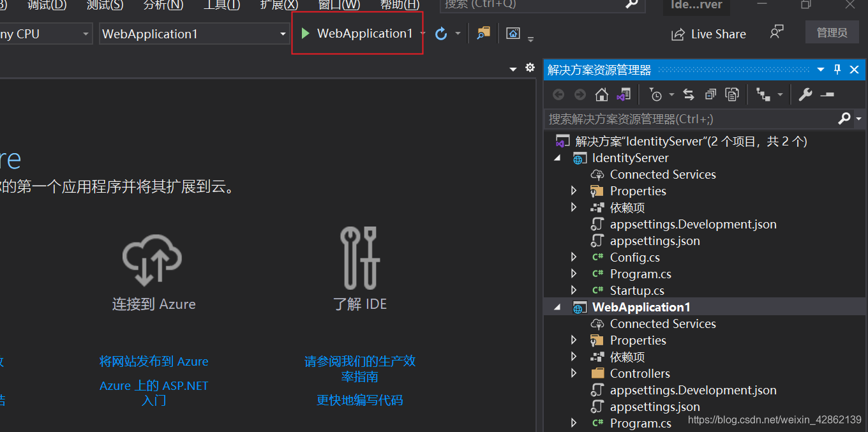Collapse the IdentityServer project node
This screenshot has width=868, height=432.
pyautogui.click(x=558, y=158)
